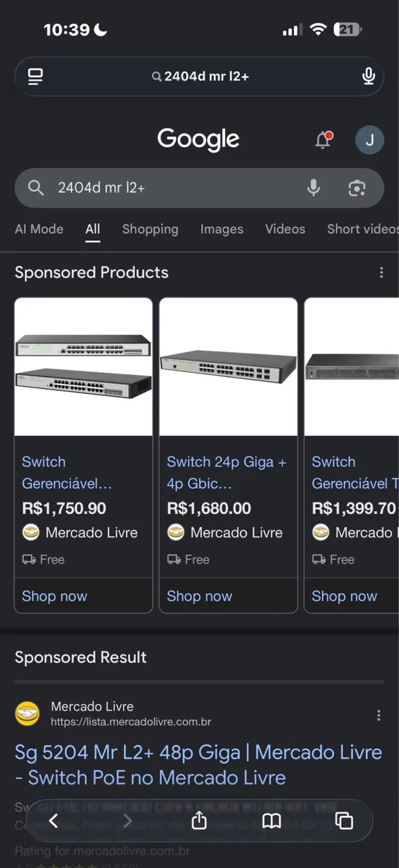
Task: Tap the Google notifications bell icon
Action: point(324,140)
